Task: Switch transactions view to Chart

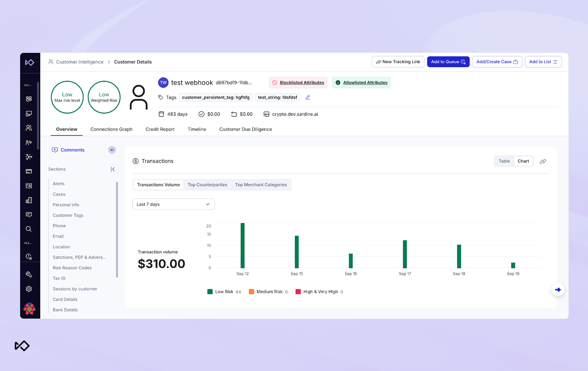Action: click(x=523, y=161)
